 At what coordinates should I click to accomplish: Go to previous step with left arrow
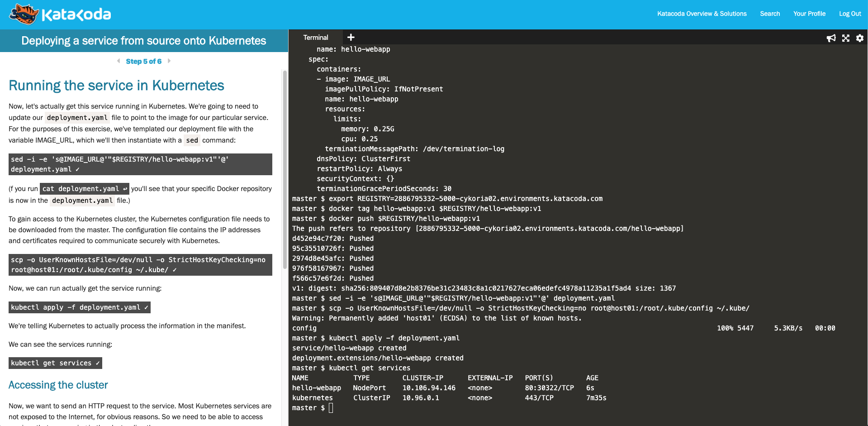[119, 61]
